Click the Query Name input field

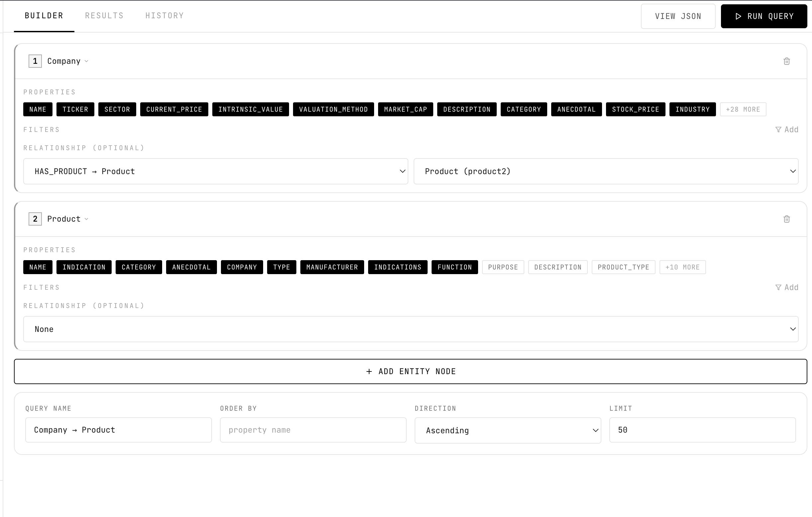pyautogui.click(x=118, y=430)
